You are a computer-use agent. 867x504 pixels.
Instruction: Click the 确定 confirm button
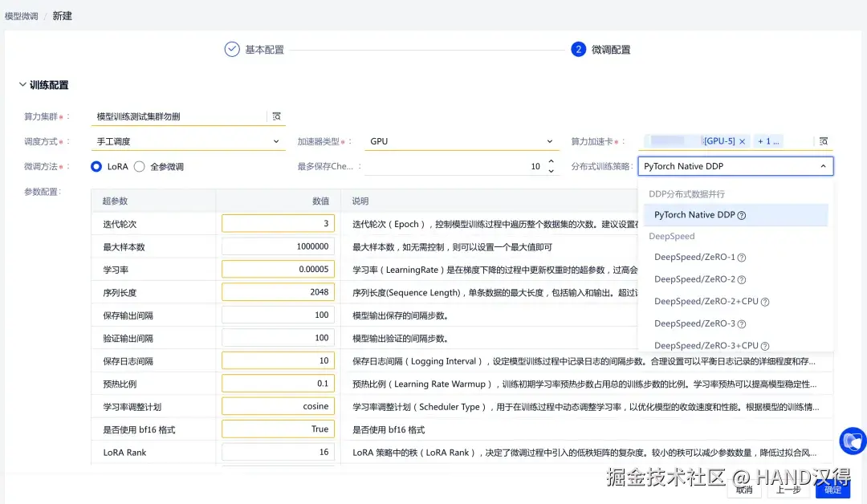pos(832,490)
